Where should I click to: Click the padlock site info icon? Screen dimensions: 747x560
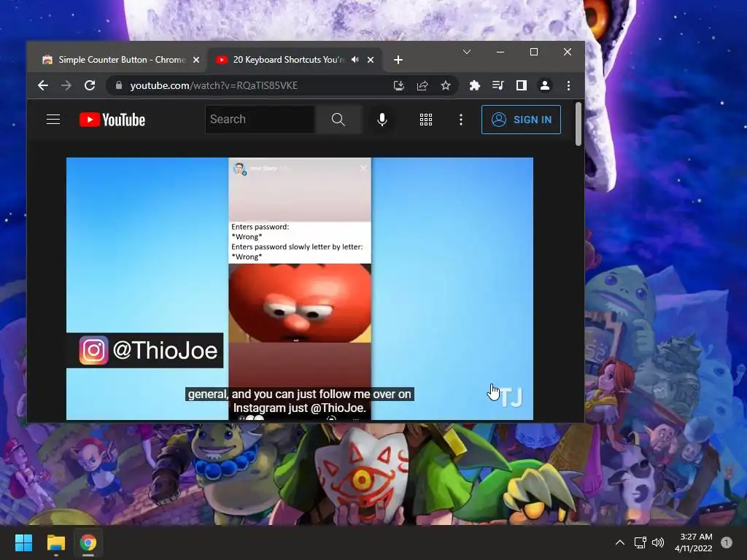click(119, 85)
